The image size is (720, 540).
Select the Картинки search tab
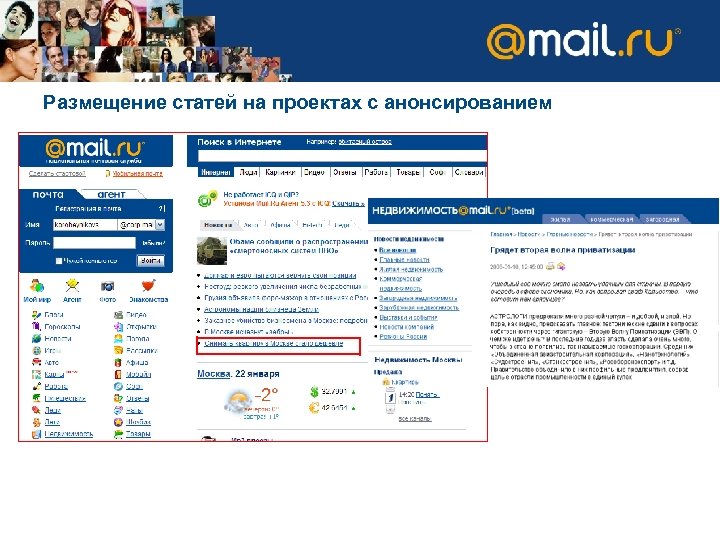[280, 172]
